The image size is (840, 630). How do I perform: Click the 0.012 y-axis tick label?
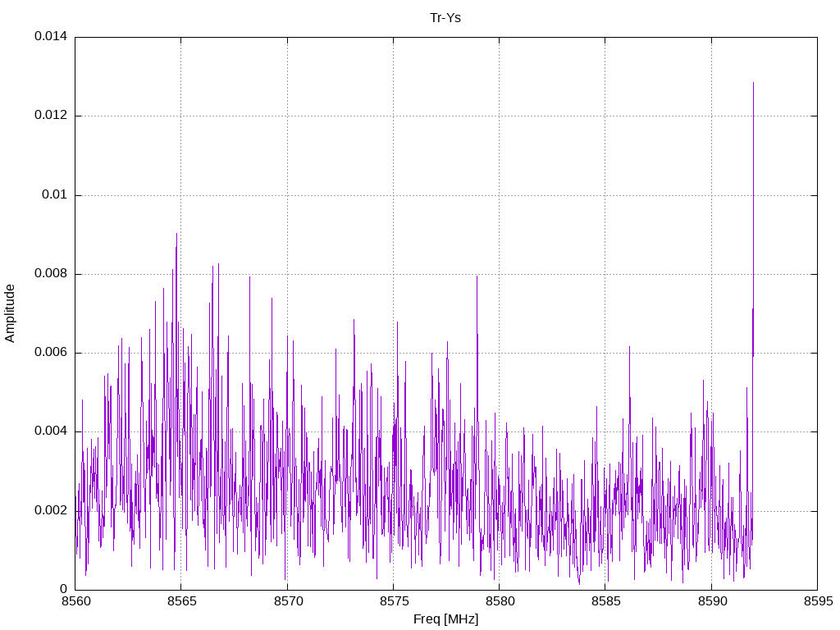51,115
